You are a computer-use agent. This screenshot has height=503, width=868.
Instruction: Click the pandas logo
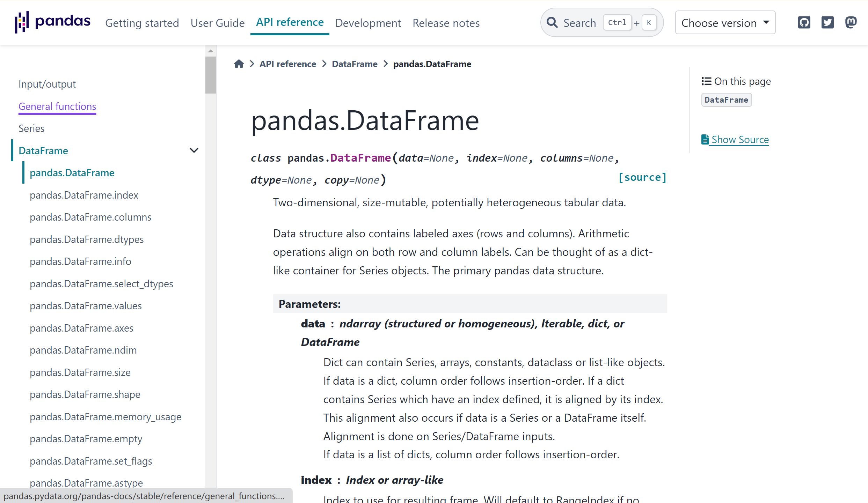click(52, 22)
